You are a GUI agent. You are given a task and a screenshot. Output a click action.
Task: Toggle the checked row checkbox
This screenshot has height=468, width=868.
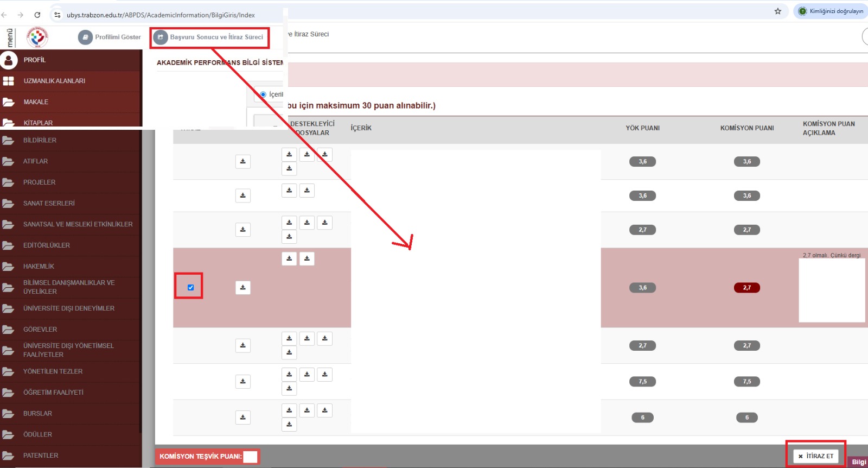coord(190,287)
